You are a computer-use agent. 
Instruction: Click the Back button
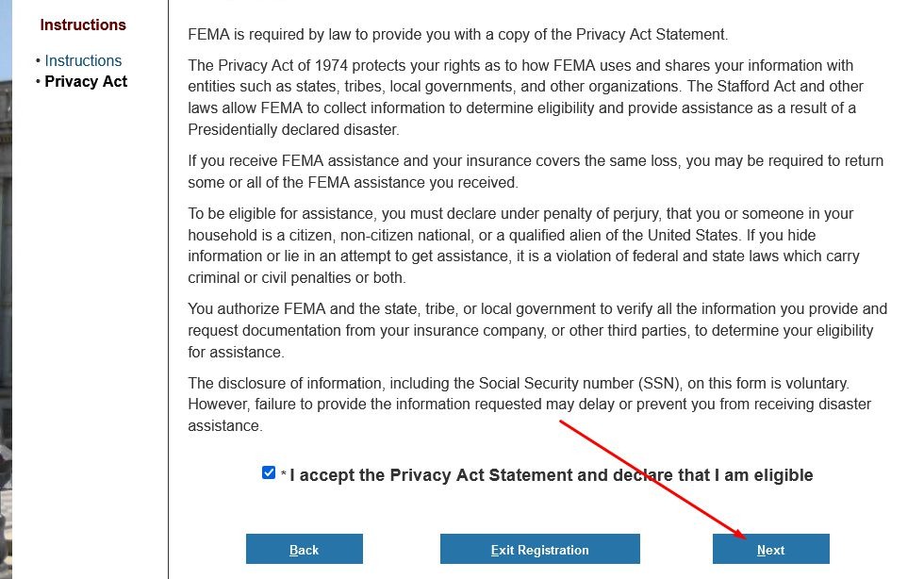tap(304, 550)
